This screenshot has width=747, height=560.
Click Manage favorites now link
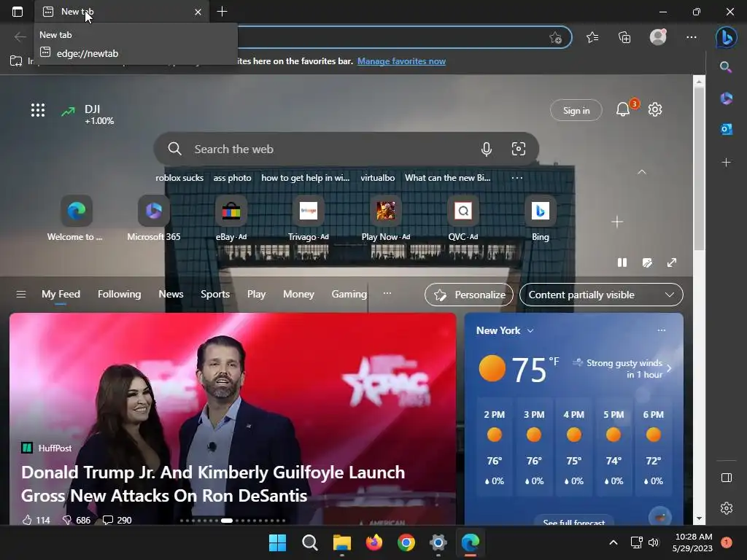(x=402, y=61)
